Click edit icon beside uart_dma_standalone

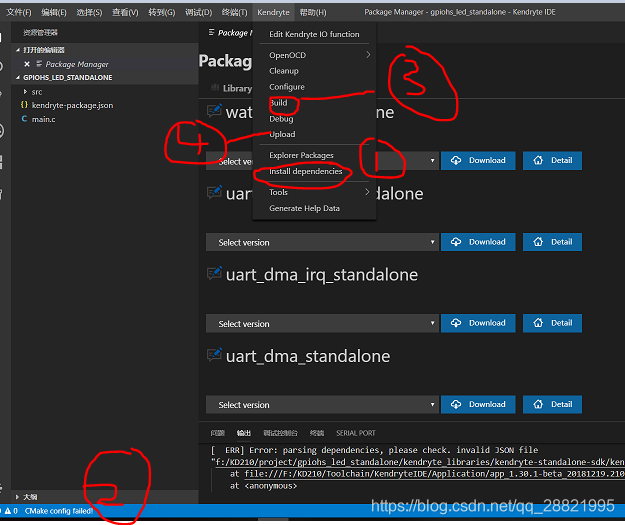(x=214, y=354)
